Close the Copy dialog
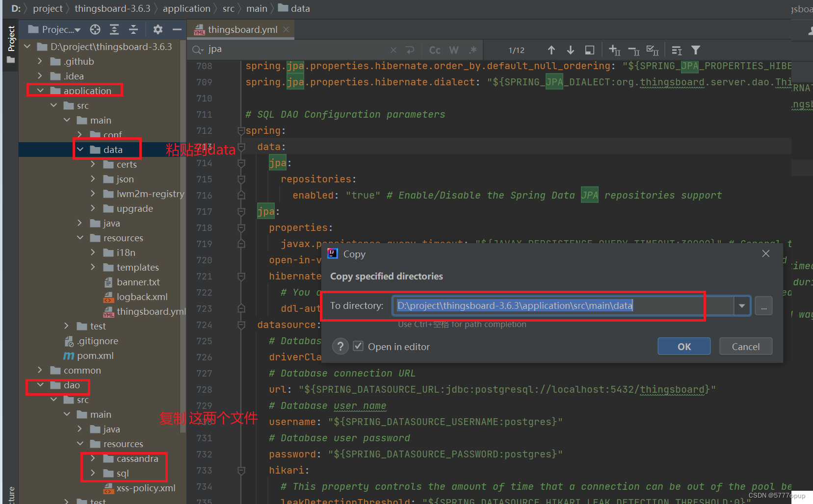Viewport: 813px width, 504px height. tap(766, 253)
